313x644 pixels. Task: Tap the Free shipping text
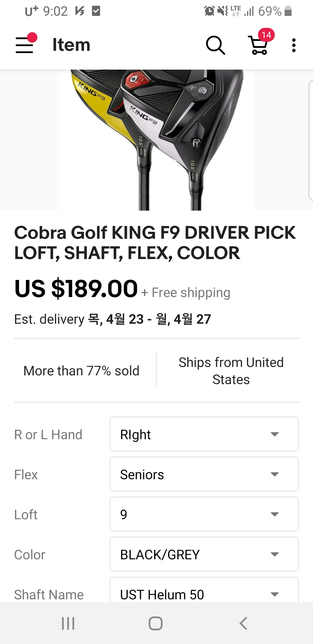point(191,292)
